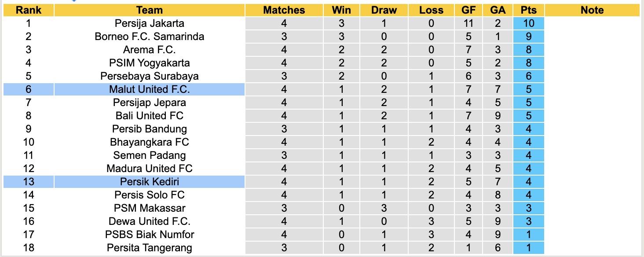644x257 pixels.
Task: Select the highlighted Persik Kediri team
Action: click(150, 182)
